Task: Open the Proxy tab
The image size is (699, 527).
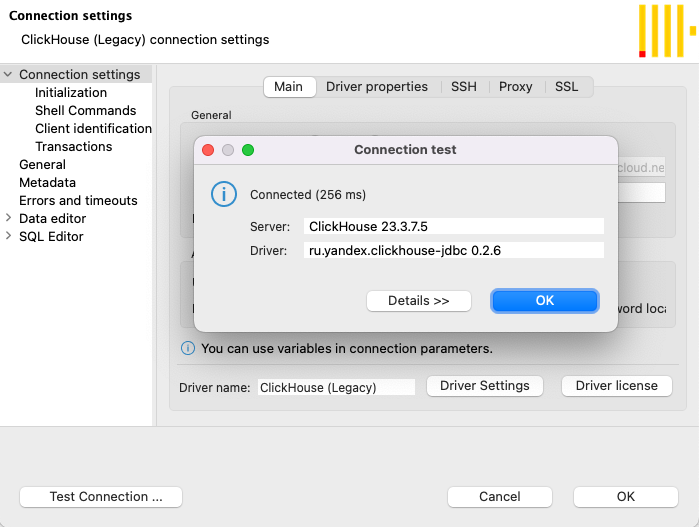Action: coord(515,86)
